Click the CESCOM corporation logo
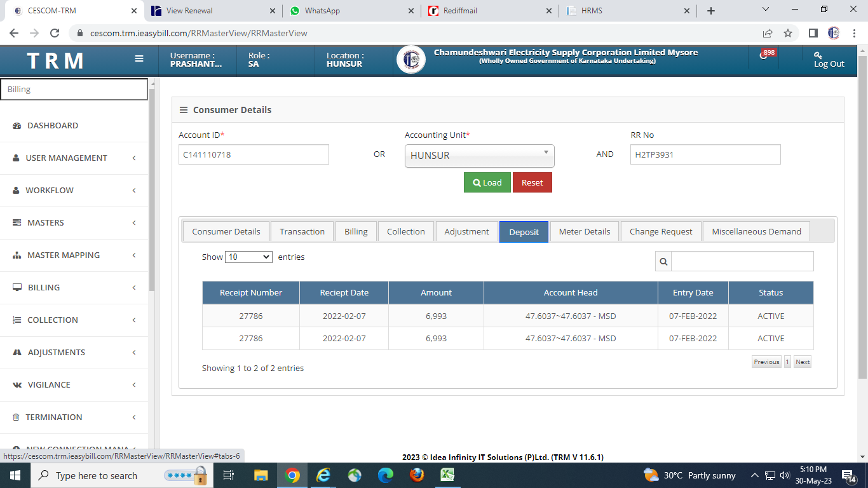868x488 pixels. 411,60
